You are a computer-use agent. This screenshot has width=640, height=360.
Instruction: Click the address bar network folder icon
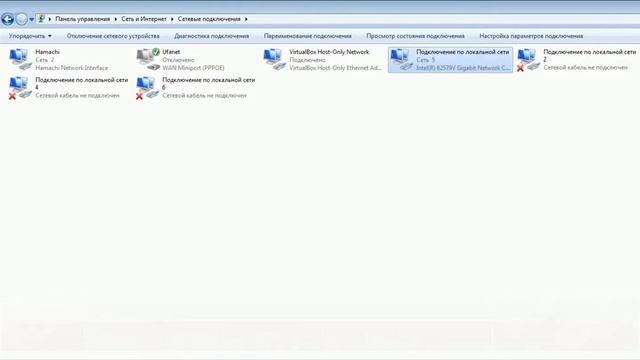click(x=41, y=19)
